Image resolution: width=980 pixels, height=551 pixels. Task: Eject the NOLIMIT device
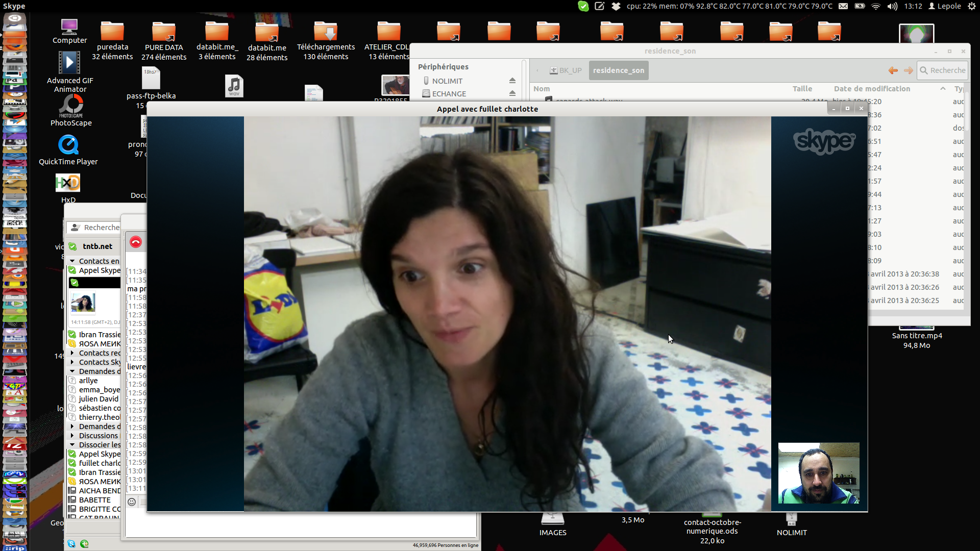point(512,81)
